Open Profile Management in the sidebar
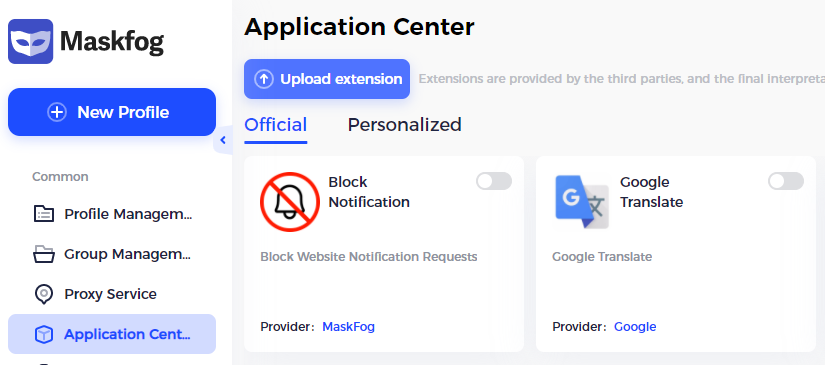The image size is (825, 365). [x=112, y=214]
